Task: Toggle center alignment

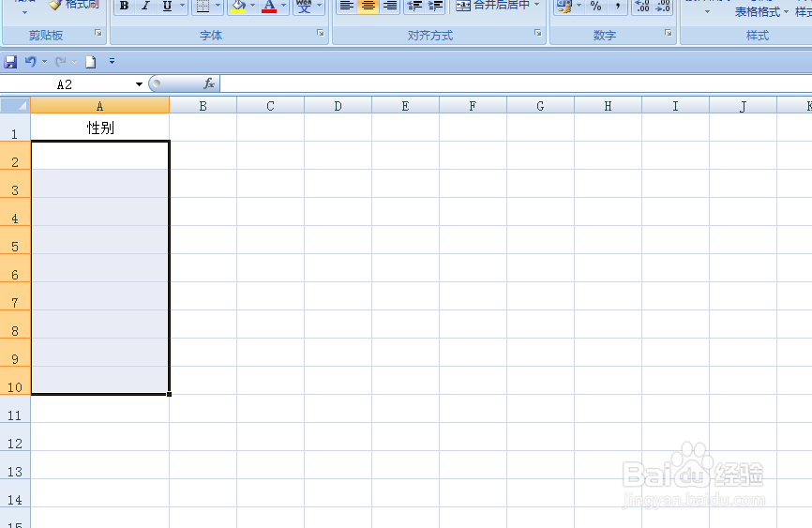Action: 368,7
